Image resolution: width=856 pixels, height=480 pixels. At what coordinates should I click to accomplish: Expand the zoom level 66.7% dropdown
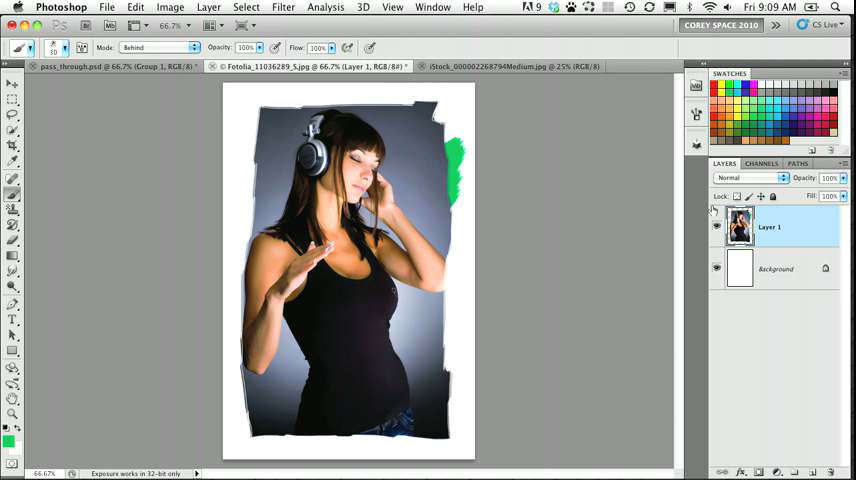(176, 25)
